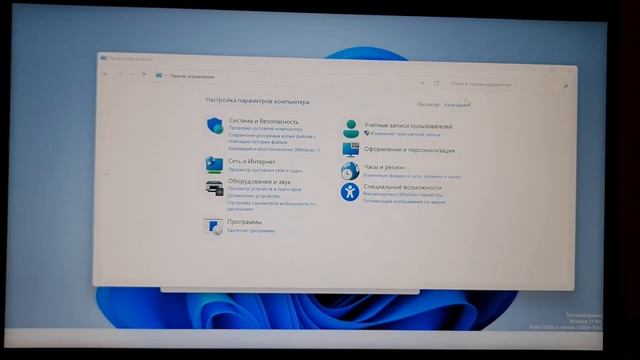The width and height of the screenshot is (640, 360).
Task: Open the Учетные записи пользователей person icon
Action: [x=351, y=129]
